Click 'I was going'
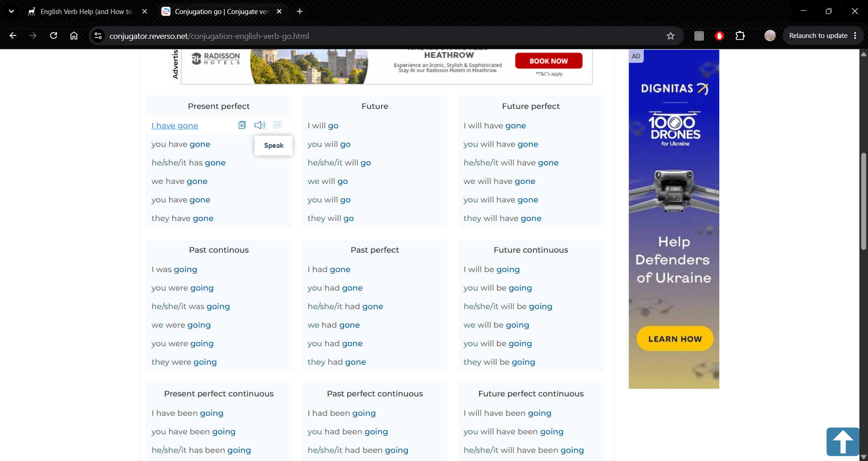The image size is (868, 461). coord(174,269)
